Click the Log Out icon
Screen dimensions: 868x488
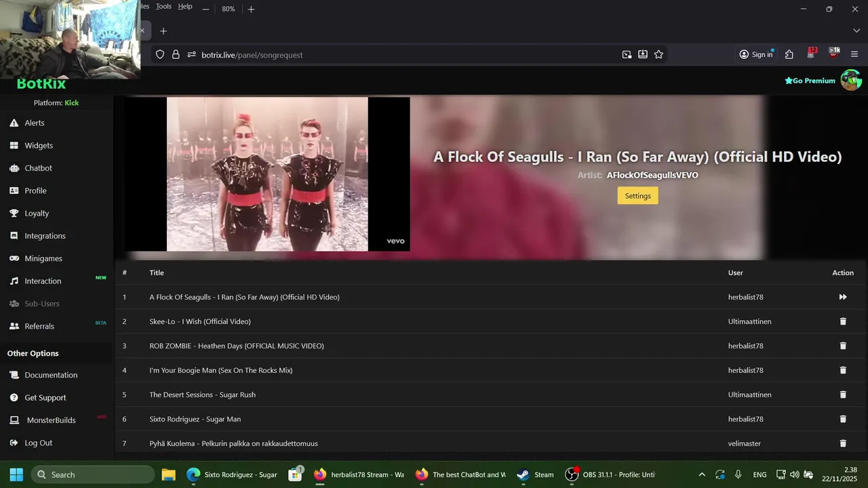[14, 443]
